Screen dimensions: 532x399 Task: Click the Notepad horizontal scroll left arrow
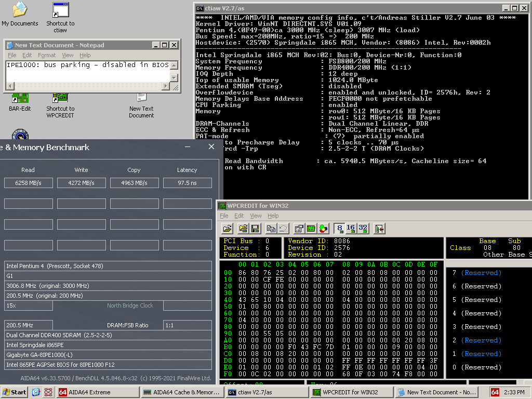pos(10,86)
